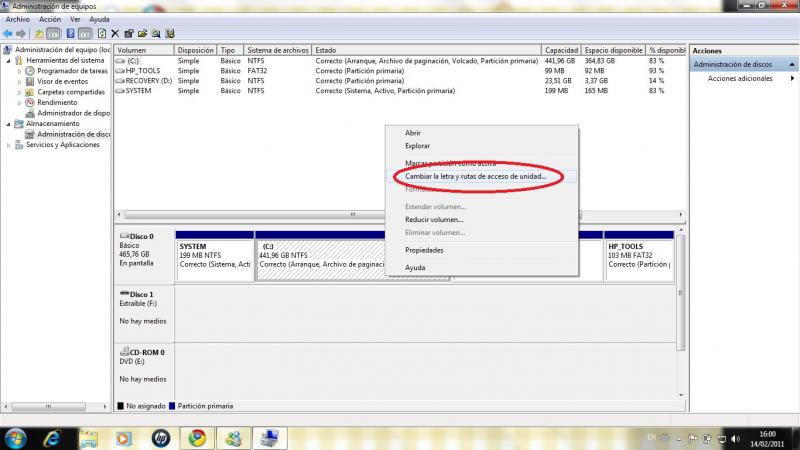The width and height of the screenshot is (800, 450).
Task: Click the drive icon beside HP_TOOLS volume
Action: [x=120, y=71]
